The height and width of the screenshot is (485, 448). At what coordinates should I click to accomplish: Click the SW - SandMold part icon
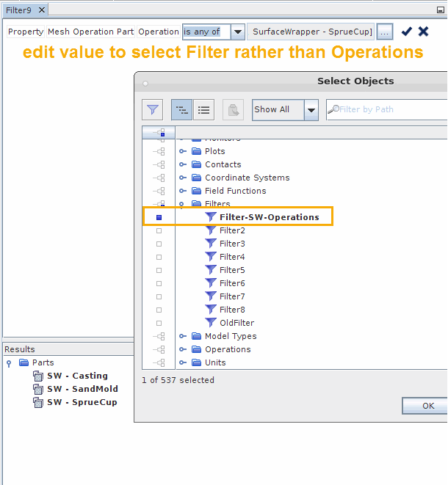(x=38, y=389)
